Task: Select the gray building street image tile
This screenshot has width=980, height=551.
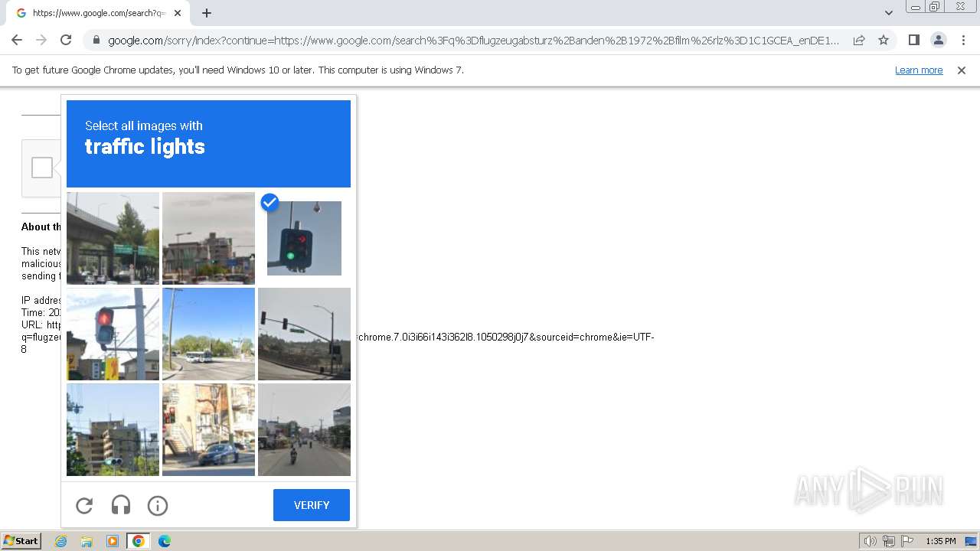Action: (208, 238)
